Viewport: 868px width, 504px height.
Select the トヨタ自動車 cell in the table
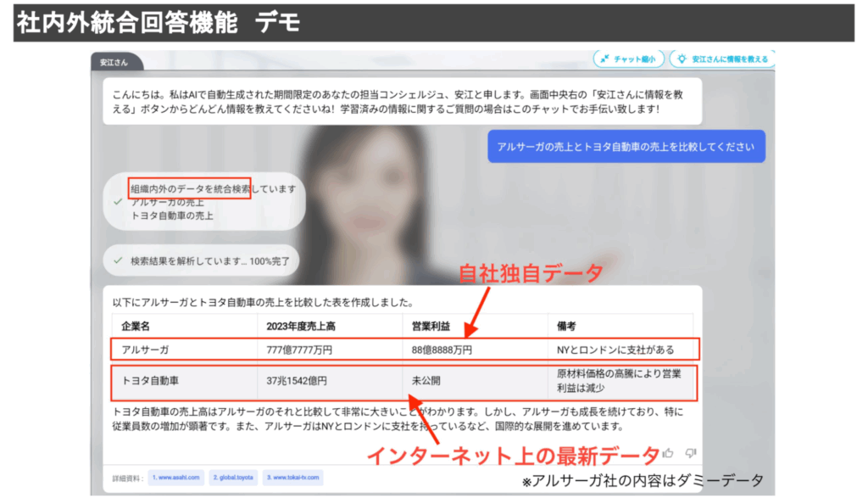point(153,381)
